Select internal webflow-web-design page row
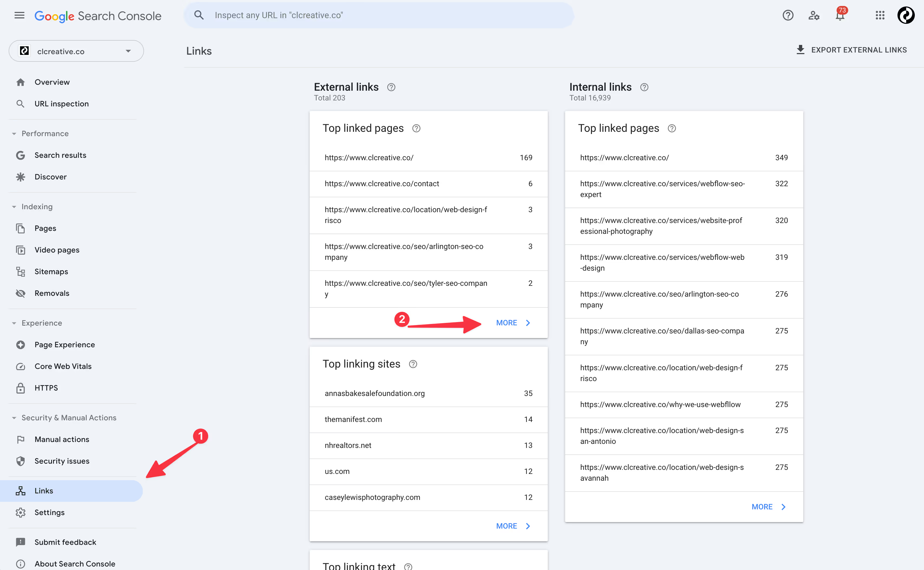924x570 pixels. tap(684, 263)
